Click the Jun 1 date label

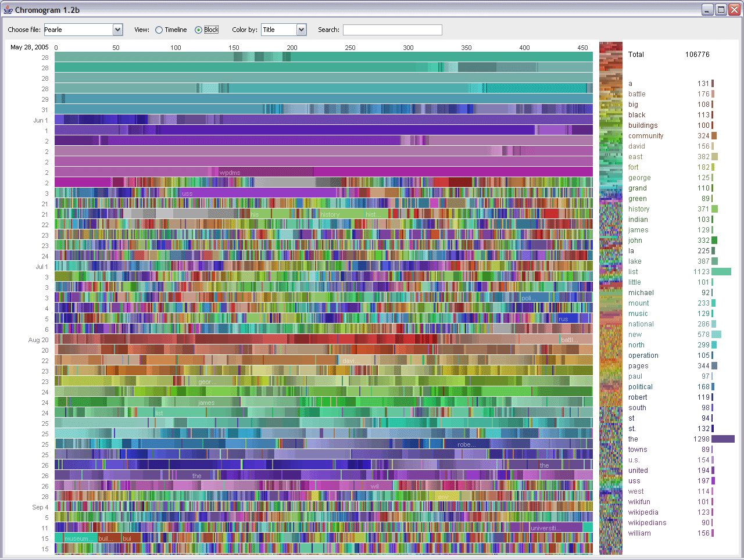point(41,120)
